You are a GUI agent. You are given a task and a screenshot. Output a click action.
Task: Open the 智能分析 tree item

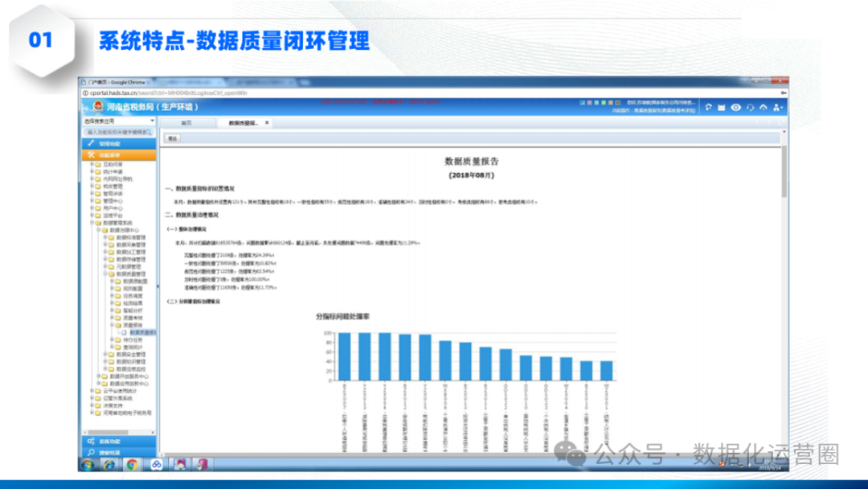point(133,310)
